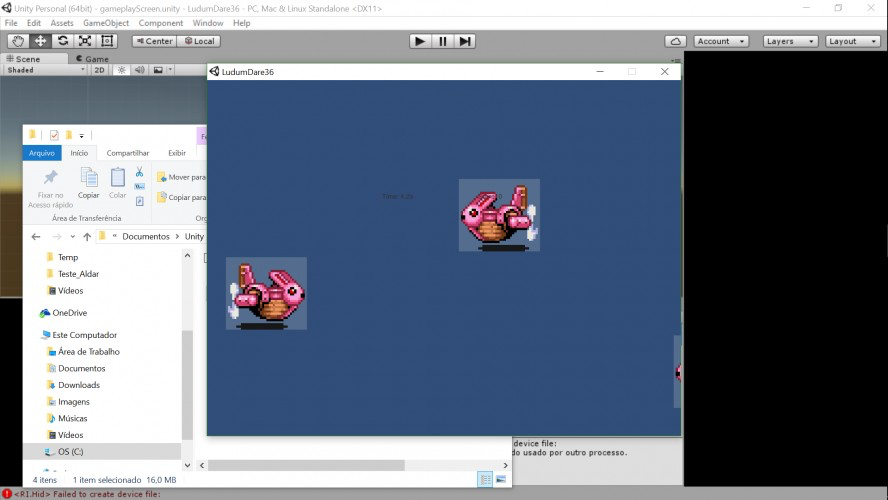This screenshot has height=500, width=888.
Task: Click Fixar no Acesso rápido pin icon
Action: tap(50, 177)
